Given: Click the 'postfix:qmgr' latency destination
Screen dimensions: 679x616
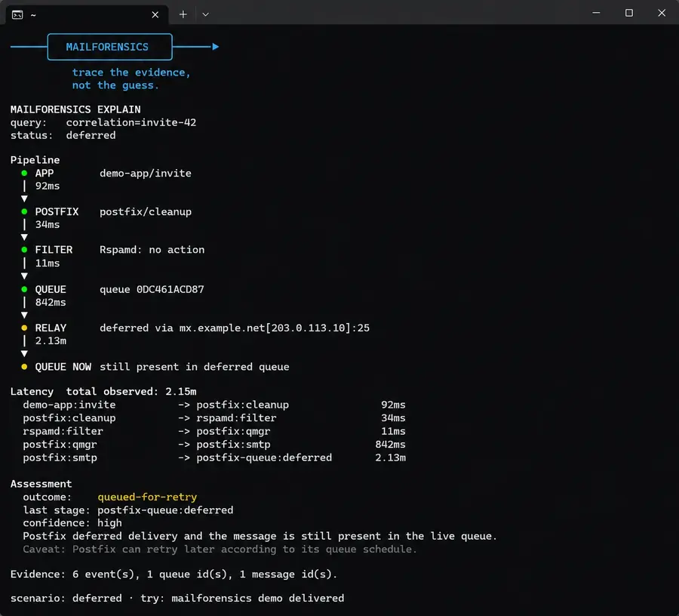Looking at the screenshot, I should coord(233,432).
